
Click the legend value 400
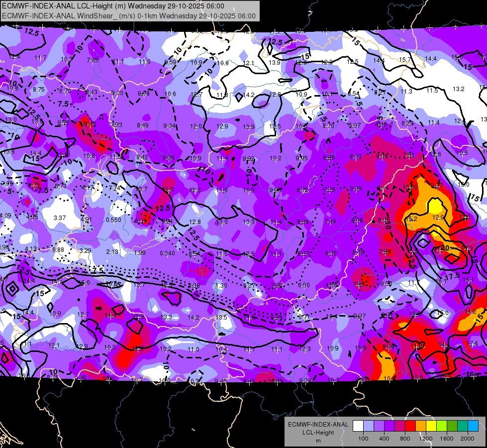384,439
